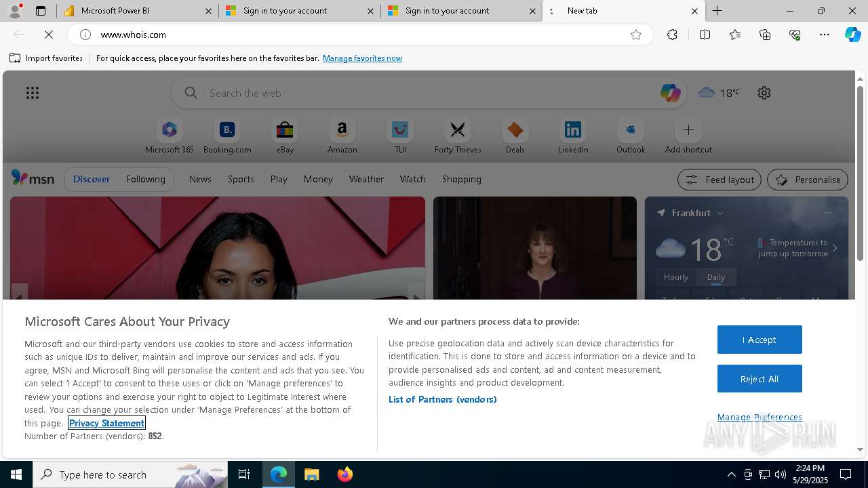868x488 pixels.
Task: Open Edge settings and more menu
Action: [x=825, y=35]
